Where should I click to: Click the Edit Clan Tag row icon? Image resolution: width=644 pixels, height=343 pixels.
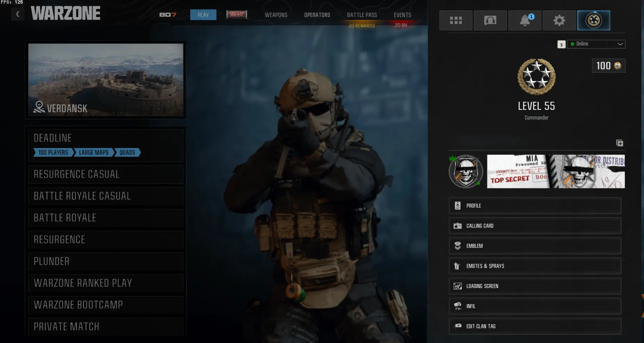[458, 326]
